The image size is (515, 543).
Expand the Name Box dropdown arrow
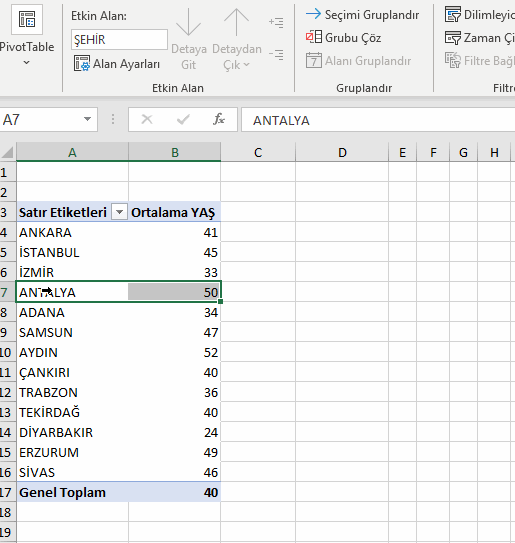tap(87, 119)
